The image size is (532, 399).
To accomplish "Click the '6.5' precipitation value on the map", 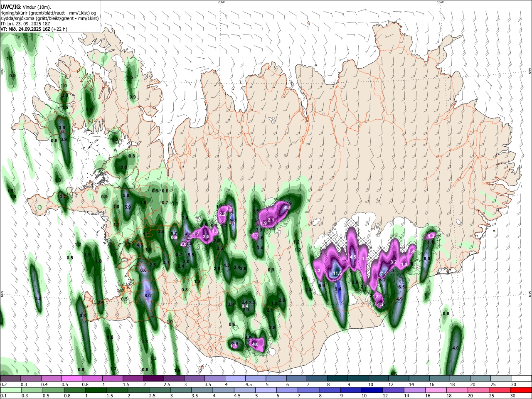I will pos(401,287).
